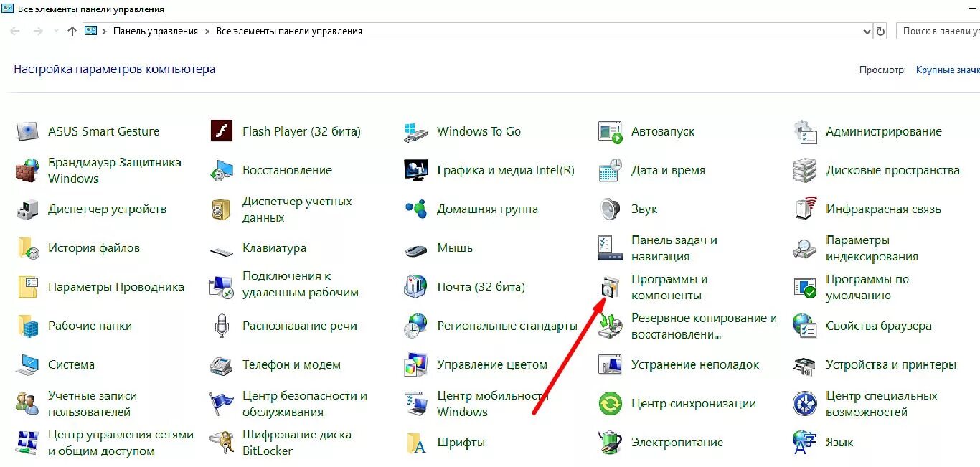The height and width of the screenshot is (467, 980).
Task: Open the recent locations dropdown arrow
Action: click(56, 32)
